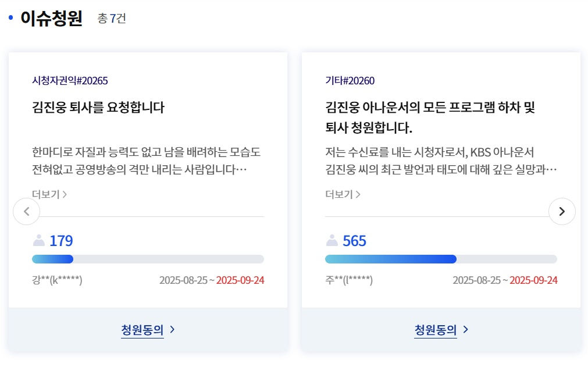588x367 pixels.
Task: Open petition titled 김진웅 퇴사를 요청합니다
Action: coord(98,108)
